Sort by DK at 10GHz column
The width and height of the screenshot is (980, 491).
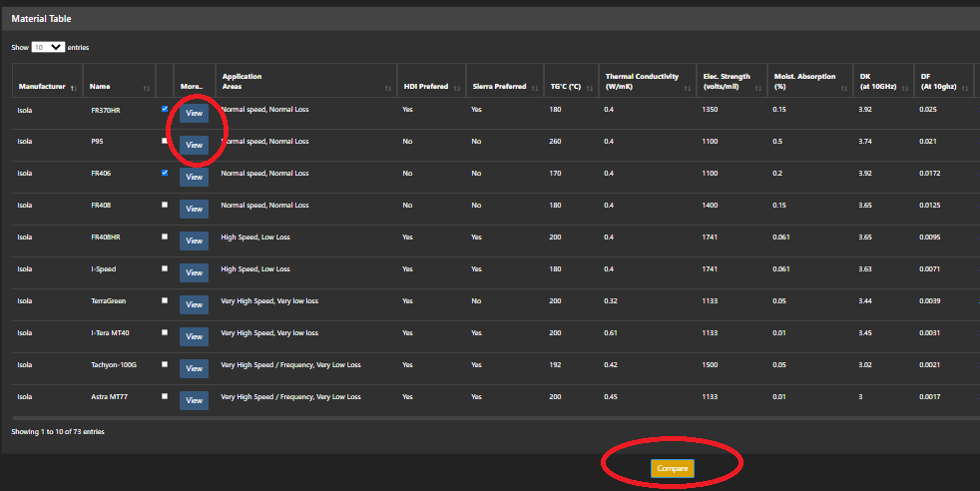coord(883,81)
